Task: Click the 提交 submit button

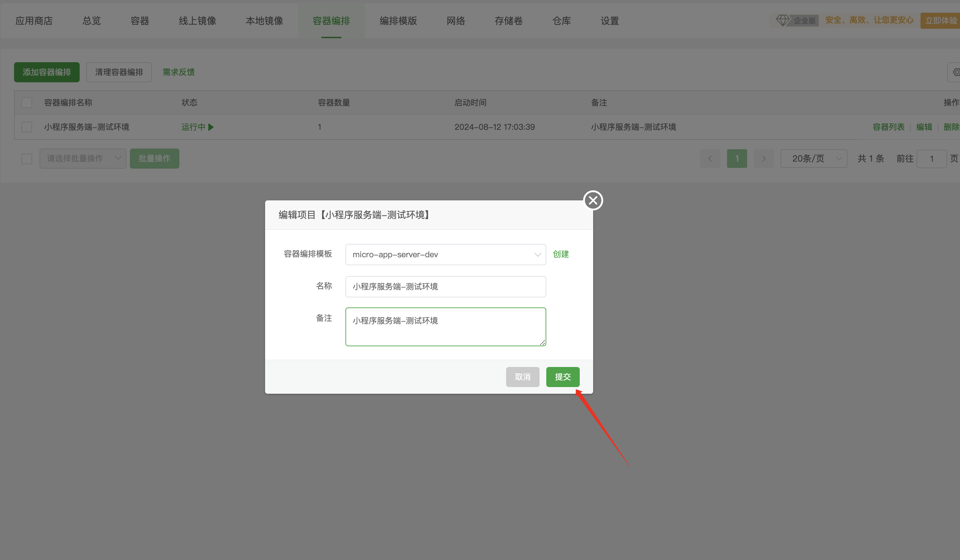Action: point(563,377)
